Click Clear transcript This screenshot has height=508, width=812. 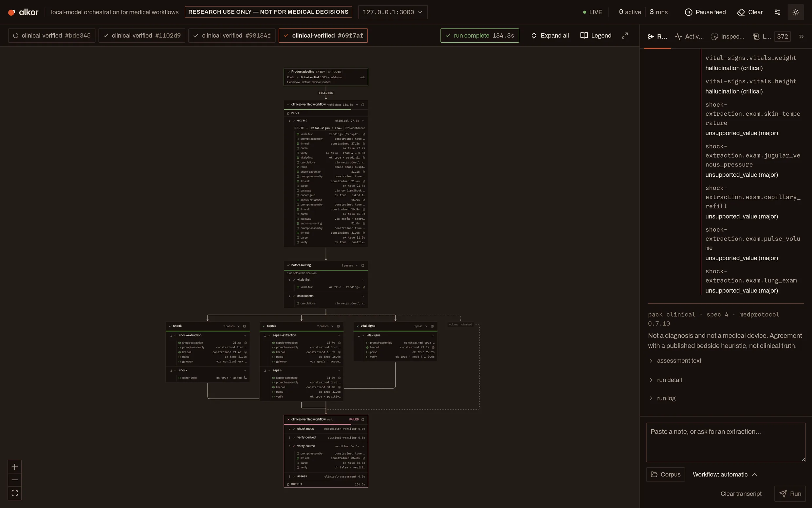pos(741,494)
